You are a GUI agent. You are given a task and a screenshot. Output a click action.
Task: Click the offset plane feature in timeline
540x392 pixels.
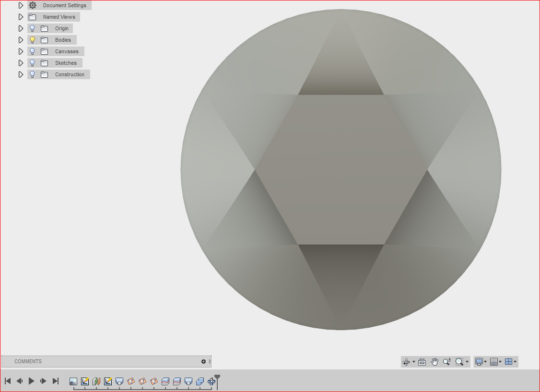pyautogui.click(x=96, y=381)
